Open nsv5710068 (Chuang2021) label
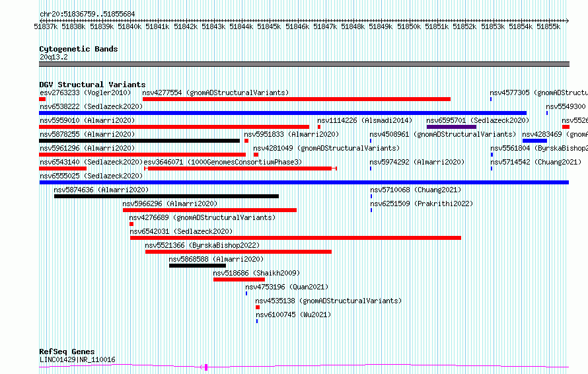The image size is (588, 374). (416, 190)
